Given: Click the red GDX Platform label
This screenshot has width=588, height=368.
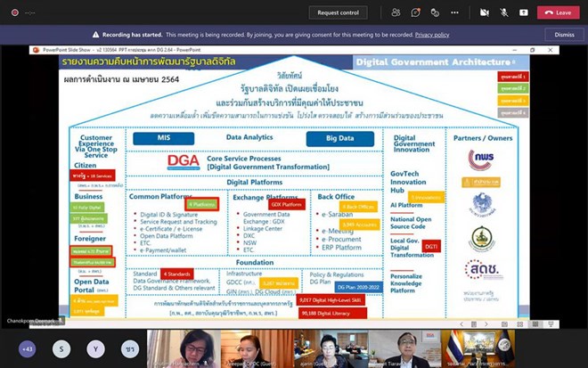Looking at the screenshot, I should (x=287, y=204).
